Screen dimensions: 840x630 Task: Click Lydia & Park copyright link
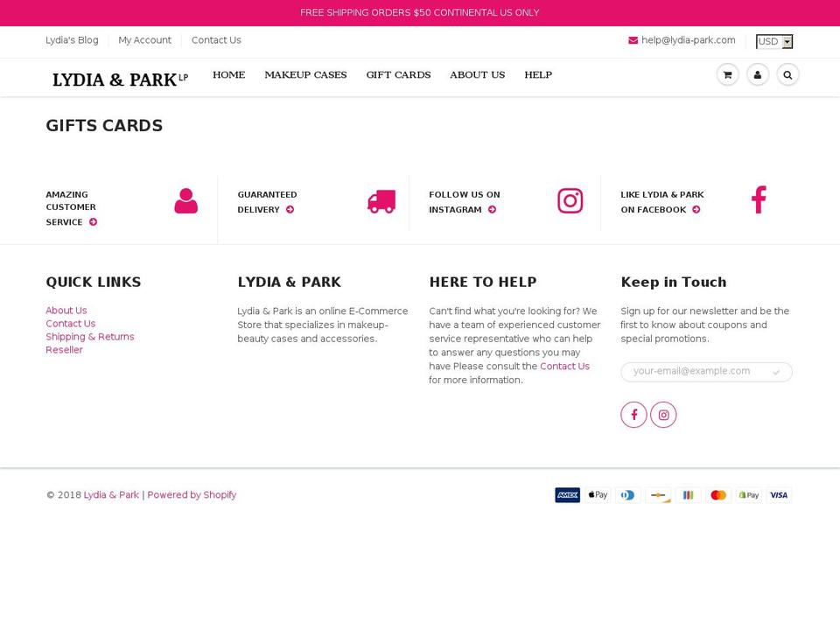click(x=111, y=495)
